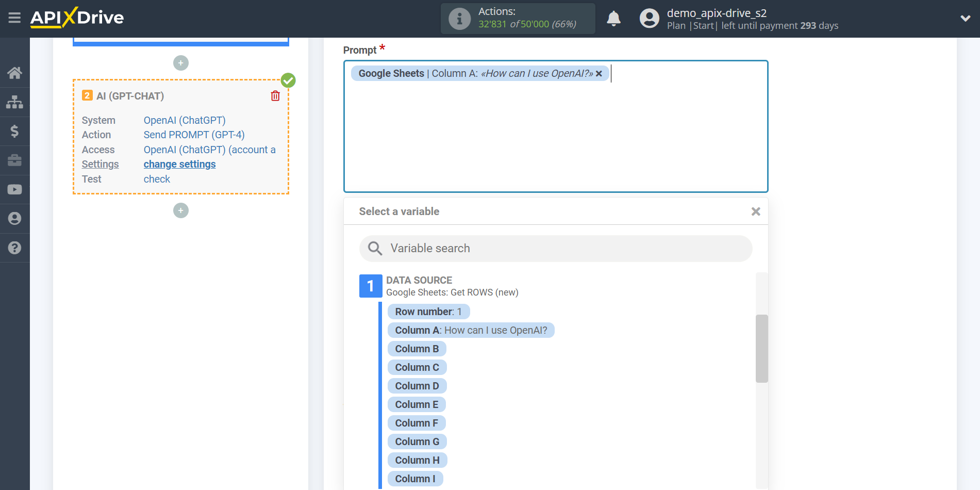This screenshot has height=490, width=980.
Task: Open OpenAI (ChatGPT) account access link
Action: click(x=209, y=150)
